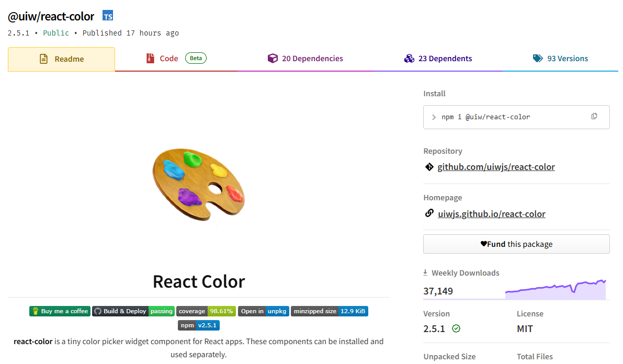Click the Buy me a coffee badge
The height and width of the screenshot is (364, 623).
[60, 311]
